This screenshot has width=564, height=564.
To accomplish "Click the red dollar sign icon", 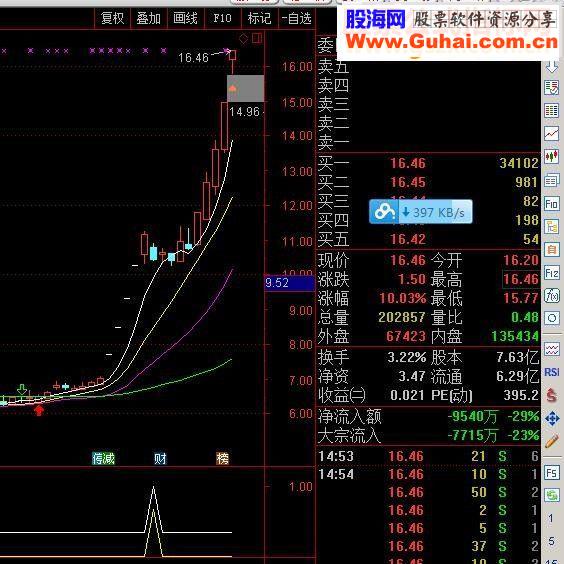I will click(x=552, y=395).
